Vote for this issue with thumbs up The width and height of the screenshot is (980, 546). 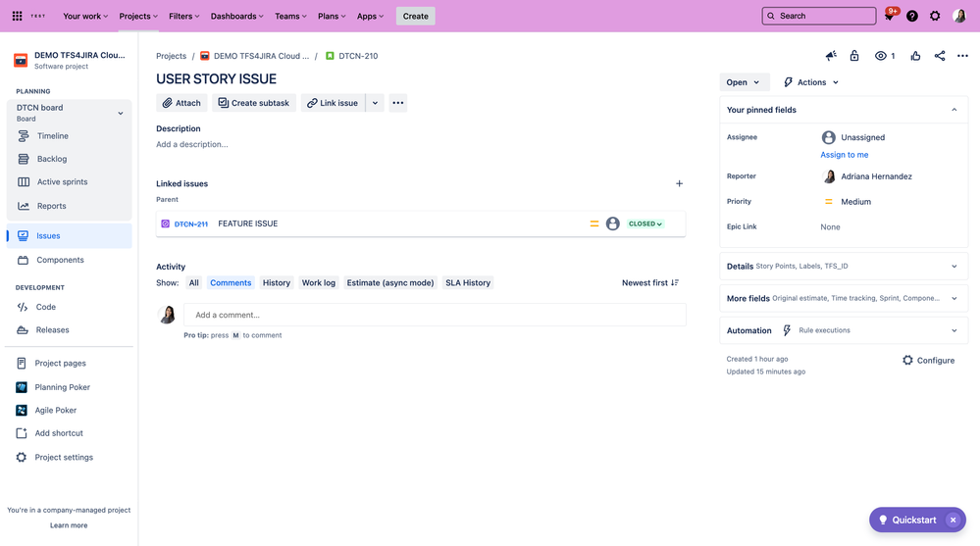tap(915, 56)
